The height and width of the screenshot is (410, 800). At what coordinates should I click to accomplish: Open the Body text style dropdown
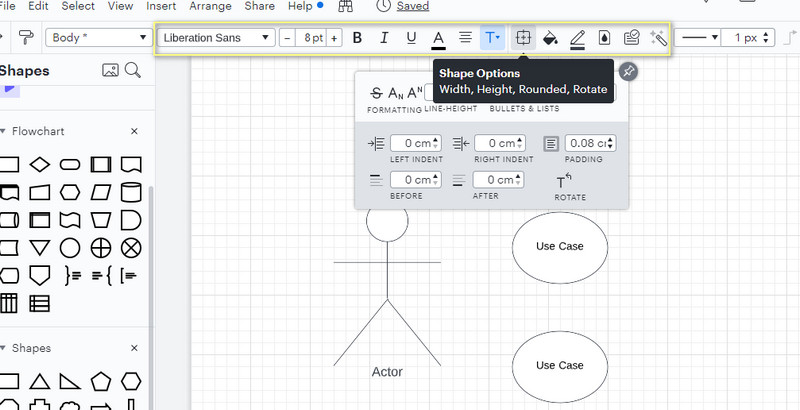click(x=99, y=38)
